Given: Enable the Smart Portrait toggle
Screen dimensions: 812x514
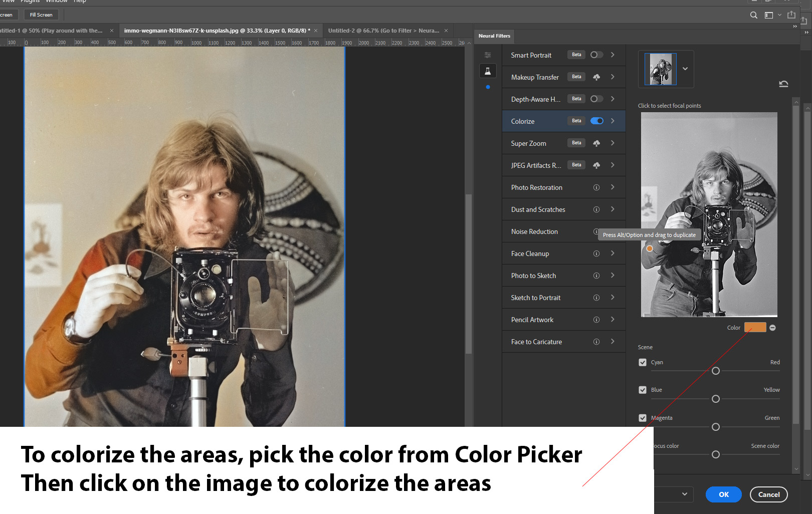Looking at the screenshot, I should [596, 55].
